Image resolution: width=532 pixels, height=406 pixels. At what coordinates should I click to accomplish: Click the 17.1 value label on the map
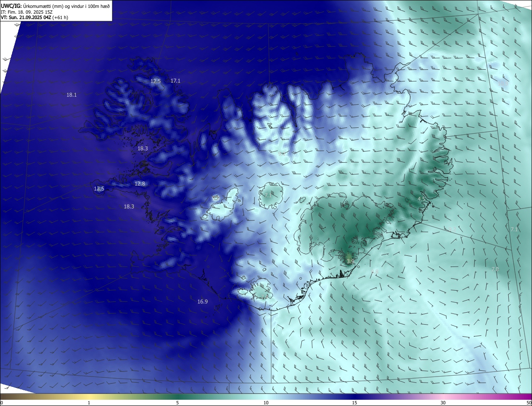pyautogui.click(x=175, y=81)
